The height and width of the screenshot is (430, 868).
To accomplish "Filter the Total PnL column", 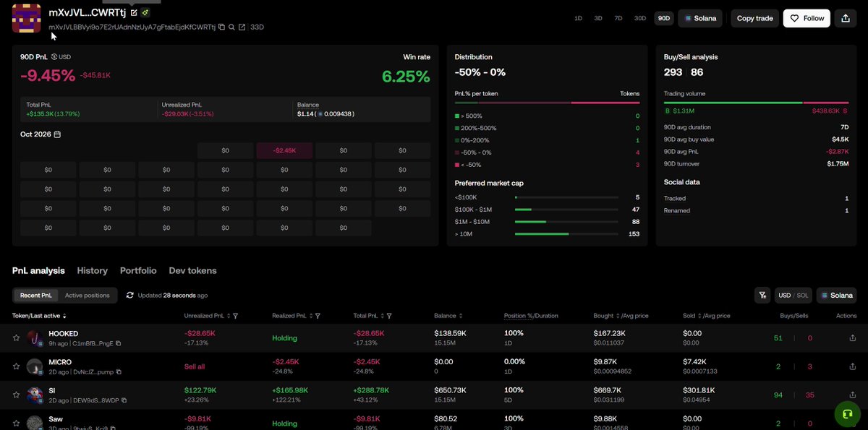I will (x=389, y=316).
